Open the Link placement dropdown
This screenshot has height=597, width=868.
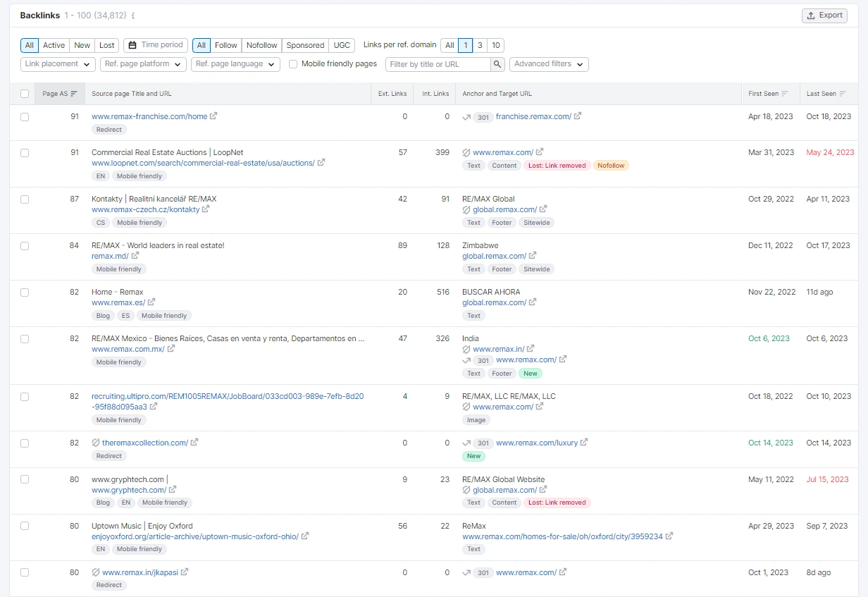pyautogui.click(x=58, y=64)
